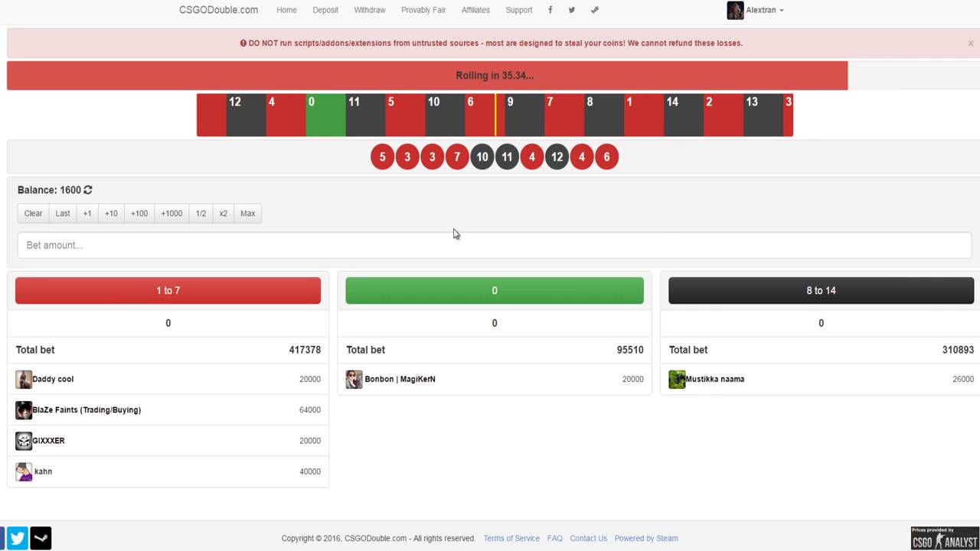
Task: Click the blue Twitter share button in the footer
Action: point(18,538)
